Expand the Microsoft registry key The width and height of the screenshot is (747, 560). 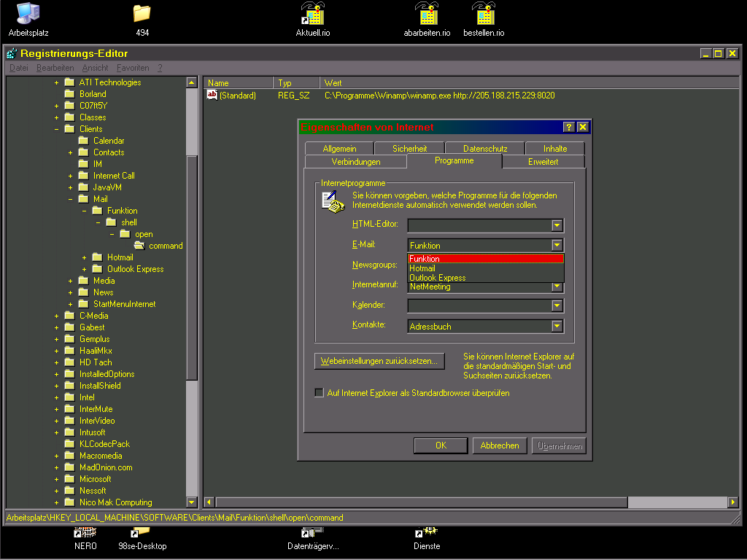click(56, 479)
